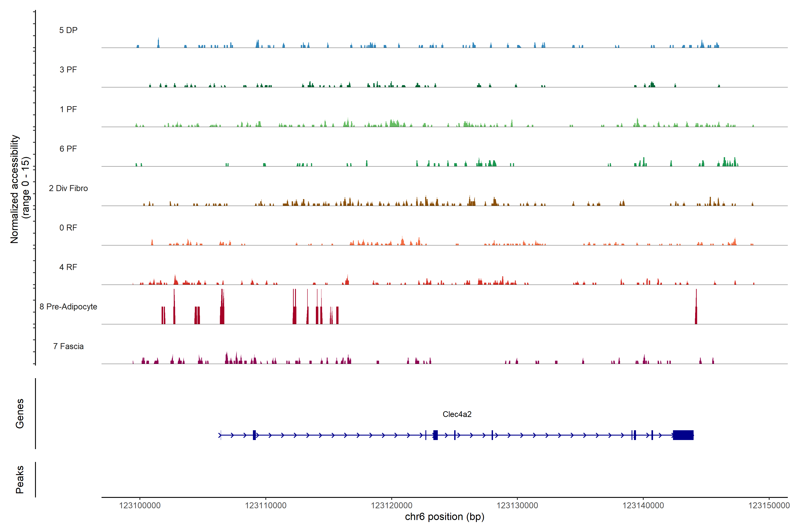Screen dimensions: 798x532
Task: Click the 123150000 x-axis tick label
Action: tap(769, 505)
